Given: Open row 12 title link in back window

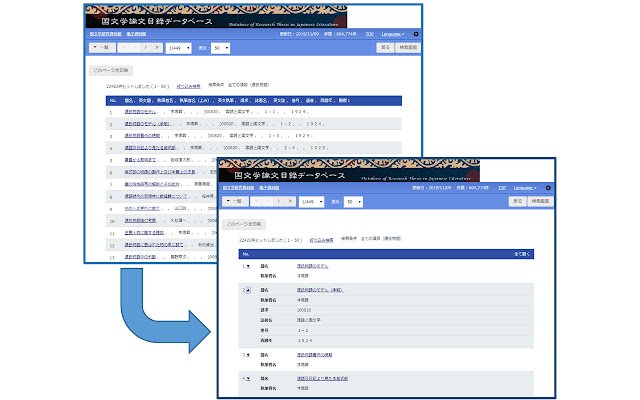Looking at the screenshot, I should click(x=154, y=245).
